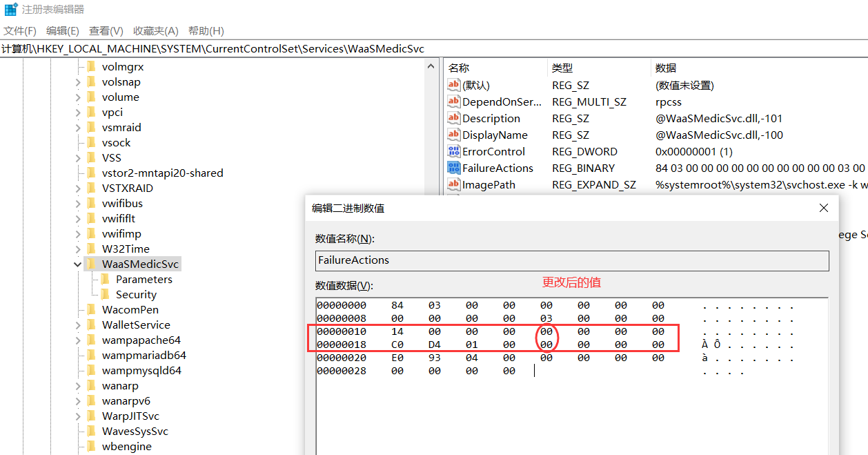Click the registry path address bar
This screenshot has height=455, width=868.
[x=434, y=49]
